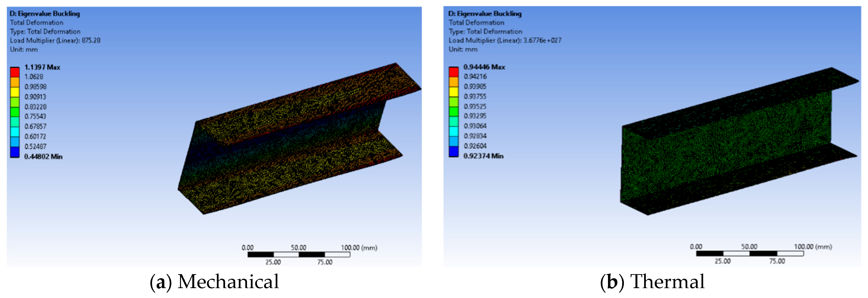Select the '0.93295' legend value
The height and width of the screenshot is (298, 868).
[475, 116]
